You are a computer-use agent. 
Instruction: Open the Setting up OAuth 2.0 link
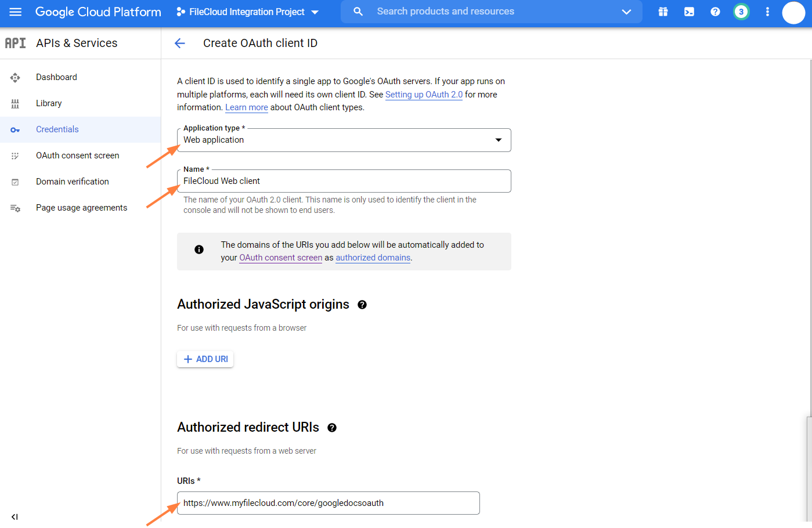(x=424, y=94)
